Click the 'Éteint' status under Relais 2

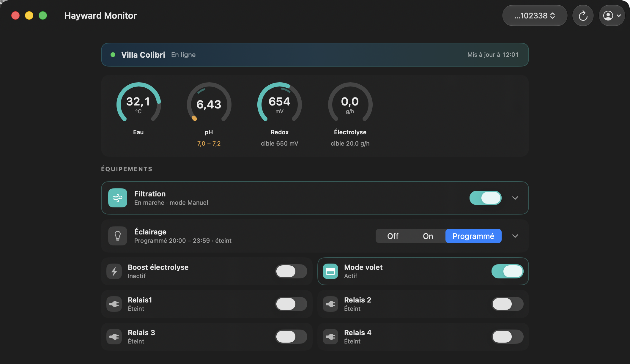(x=352, y=309)
